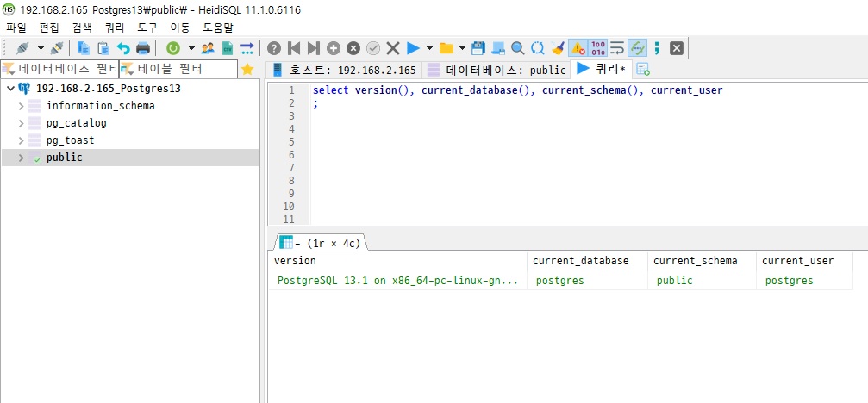
Task: Click the database filter input field
Action: [x=59, y=69]
